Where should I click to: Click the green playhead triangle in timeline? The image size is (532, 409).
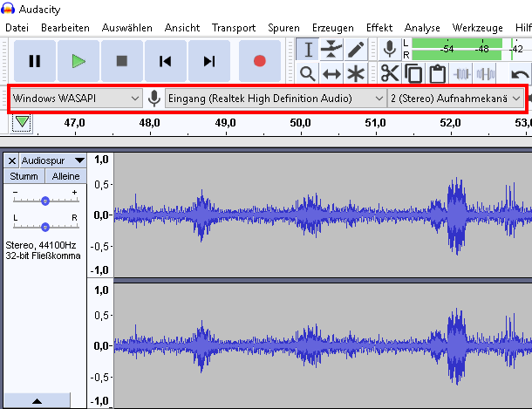tap(22, 121)
